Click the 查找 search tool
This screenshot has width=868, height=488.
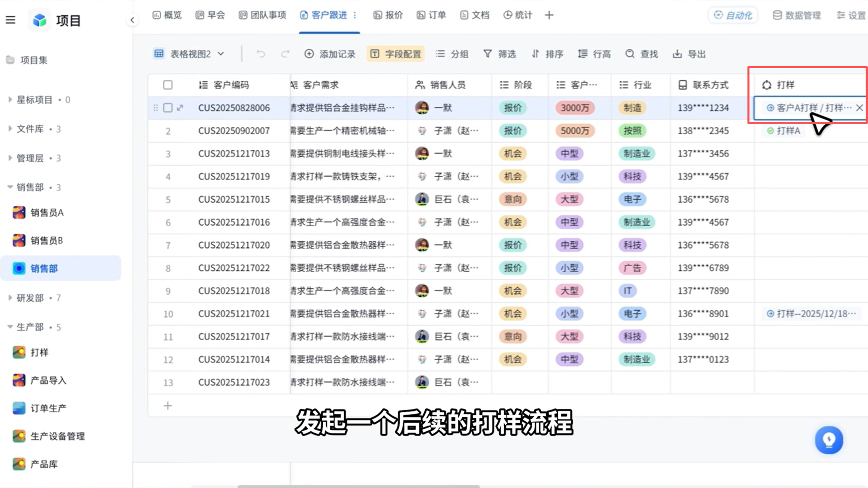(641, 54)
